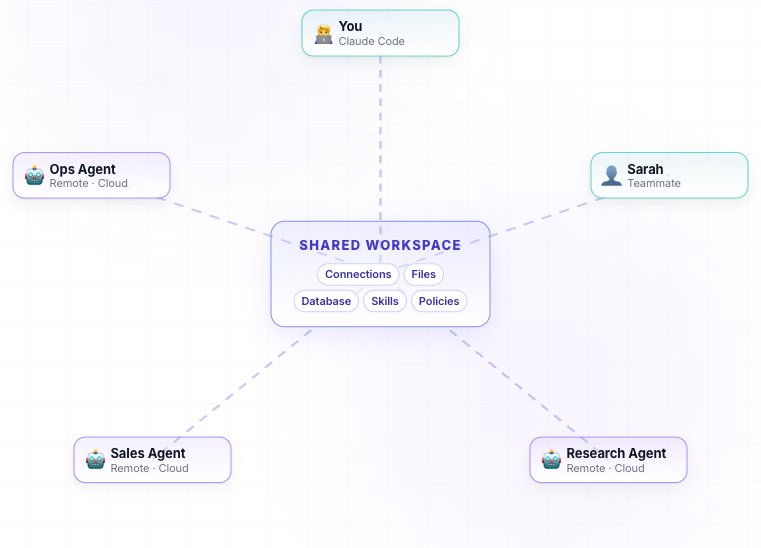
Task: Open the Connections pill in Shared Workspace
Action: pyautogui.click(x=358, y=274)
